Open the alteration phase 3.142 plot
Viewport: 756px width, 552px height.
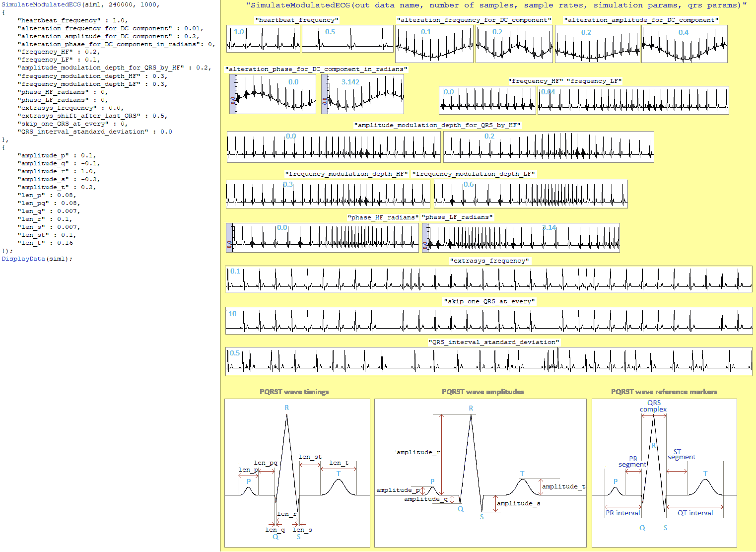(x=362, y=94)
